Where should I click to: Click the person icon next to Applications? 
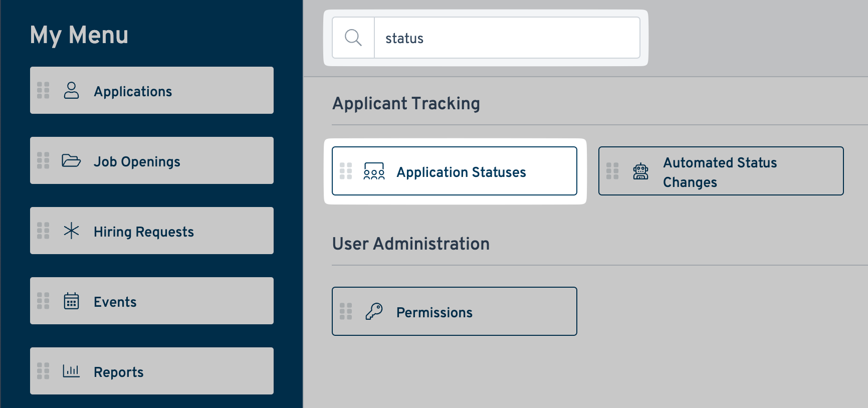pos(71,91)
